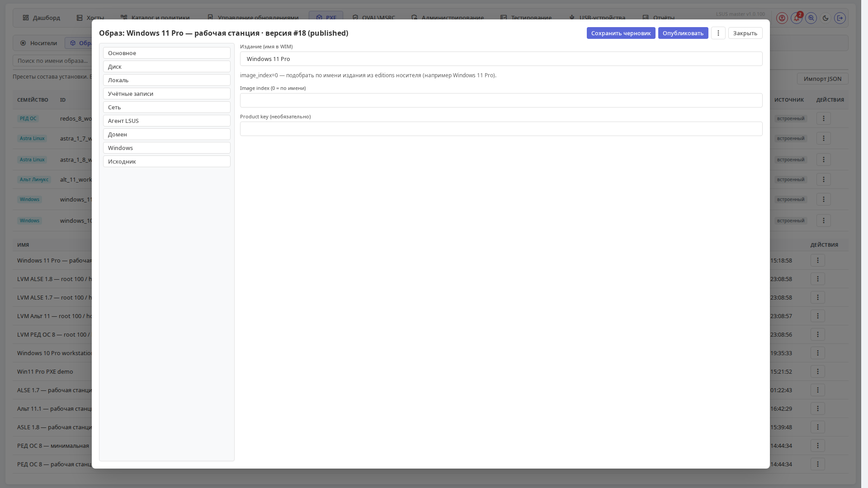
Task: Open notifications bell with badge 2
Action: click(x=797, y=18)
